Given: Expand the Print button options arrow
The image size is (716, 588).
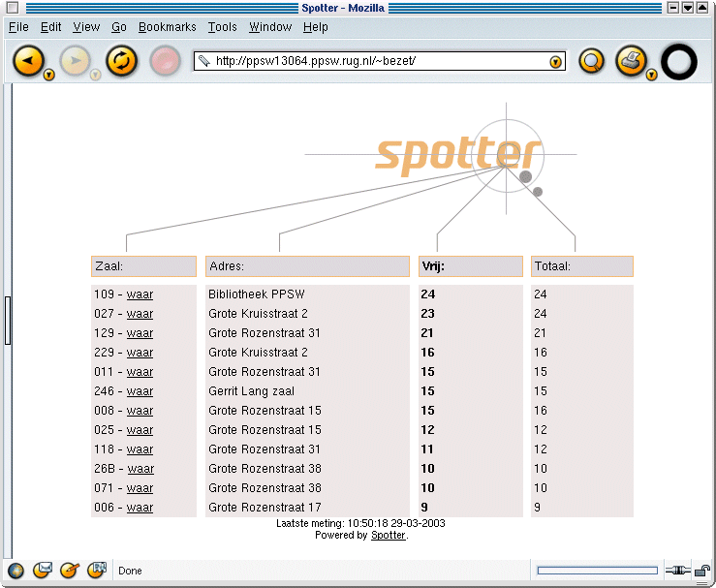Looking at the screenshot, I should click(652, 75).
